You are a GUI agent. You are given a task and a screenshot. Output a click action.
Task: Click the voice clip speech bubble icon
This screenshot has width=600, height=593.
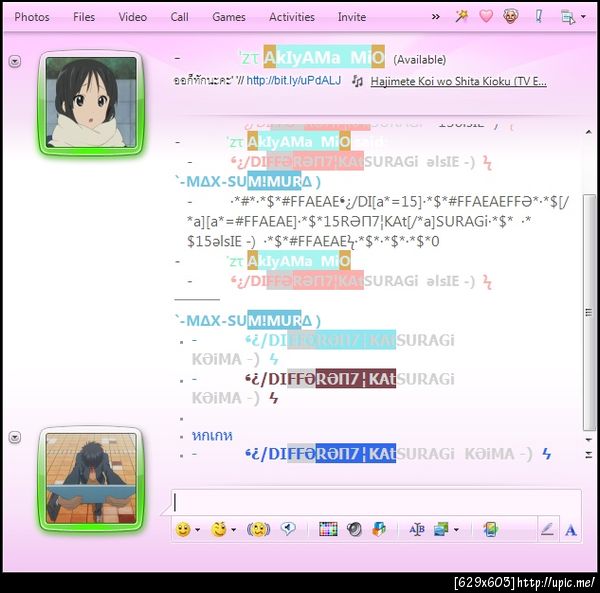pyautogui.click(x=288, y=529)
